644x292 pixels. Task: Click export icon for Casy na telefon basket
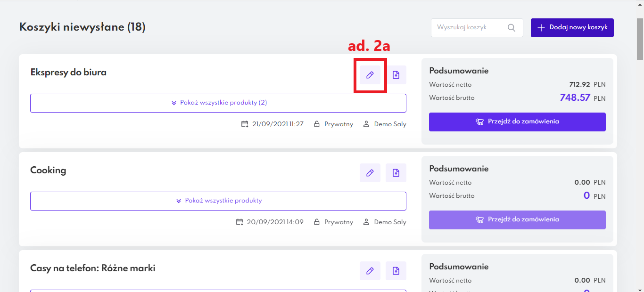(x=396, y=271)
